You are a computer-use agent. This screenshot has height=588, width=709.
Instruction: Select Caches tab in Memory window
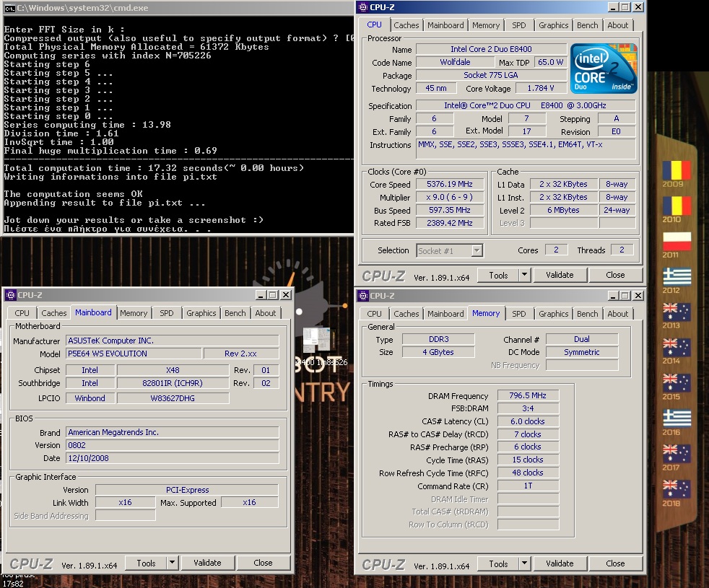[x=406, y=314]
